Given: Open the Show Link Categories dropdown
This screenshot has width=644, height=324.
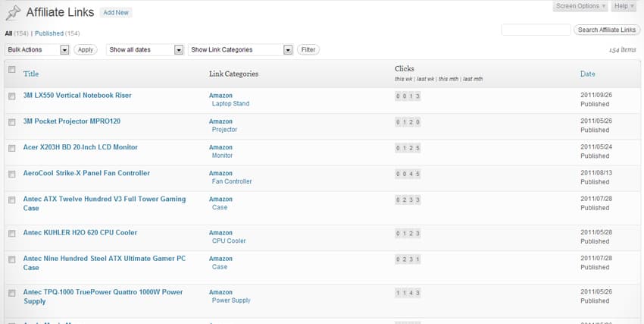Looking at the screenshot, I should (x=239, y=50).
